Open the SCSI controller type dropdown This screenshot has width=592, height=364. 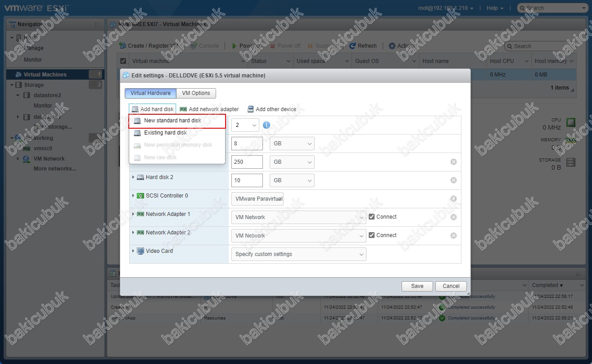tap(258, 199)
